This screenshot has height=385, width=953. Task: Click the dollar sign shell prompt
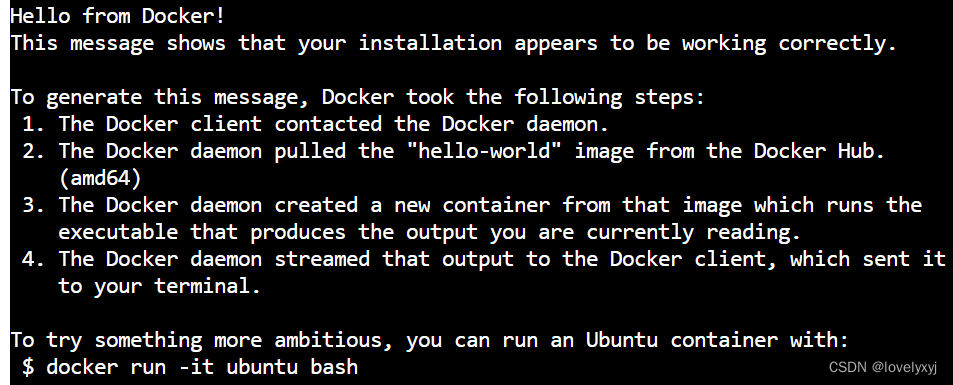click(28, 367)
